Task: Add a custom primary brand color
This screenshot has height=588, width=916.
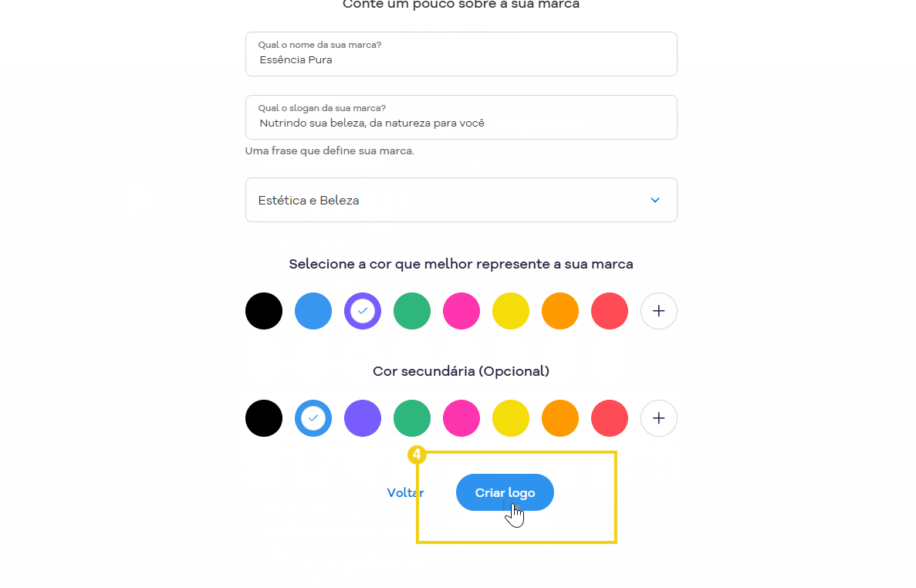Action: tap(658, 311)
